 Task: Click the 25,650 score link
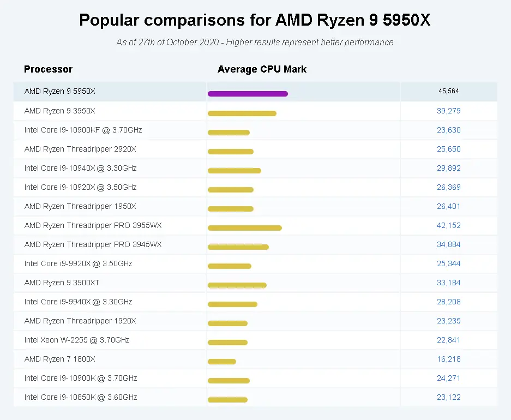click(448, 149)
